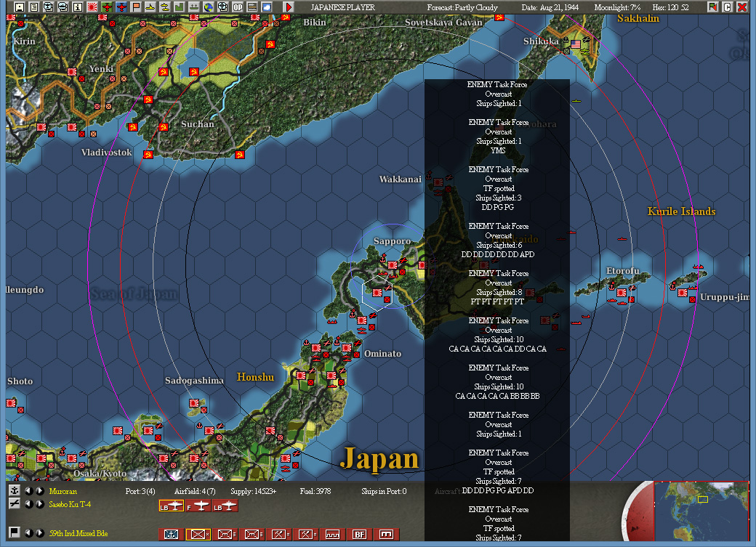756x547 pixels.
Task: Click 'Supply: 14523+' in the base info bar
Action: click(253, 491)
